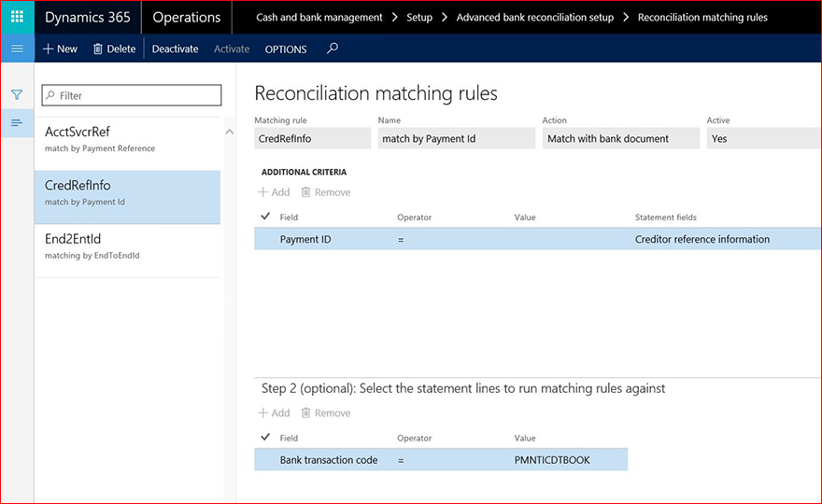Open the Action dropdown Match with bank document
This screenshot has height=504, width=822.
coord(620,138)
